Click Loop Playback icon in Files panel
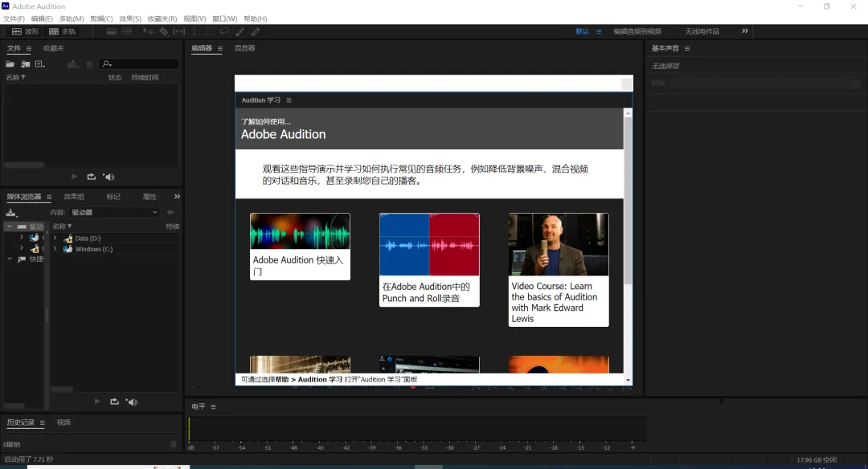This screenshot has height=469, width=868. 92,177
